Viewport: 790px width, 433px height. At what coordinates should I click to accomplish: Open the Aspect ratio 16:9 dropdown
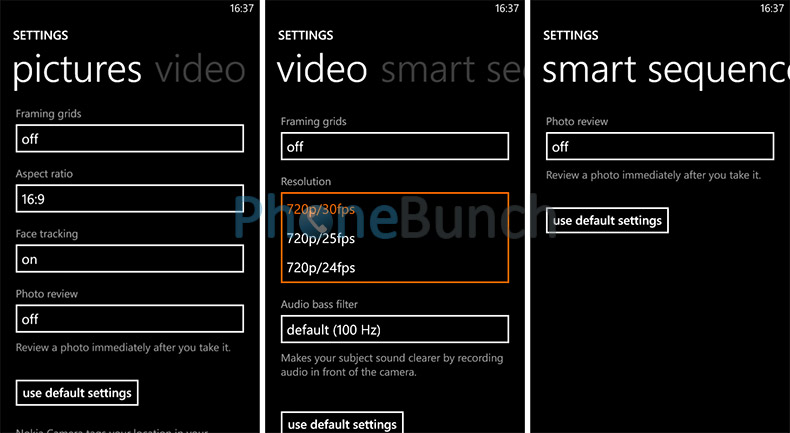130,199
